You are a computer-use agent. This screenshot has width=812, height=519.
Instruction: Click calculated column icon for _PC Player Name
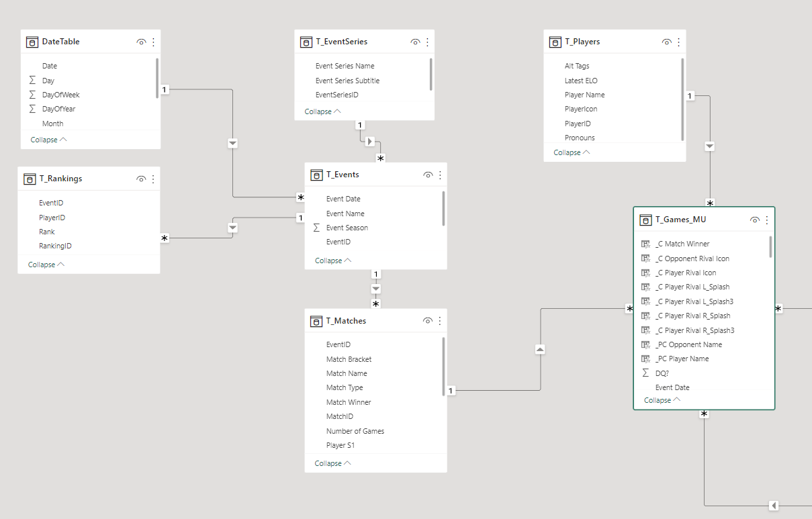point(645,359)
